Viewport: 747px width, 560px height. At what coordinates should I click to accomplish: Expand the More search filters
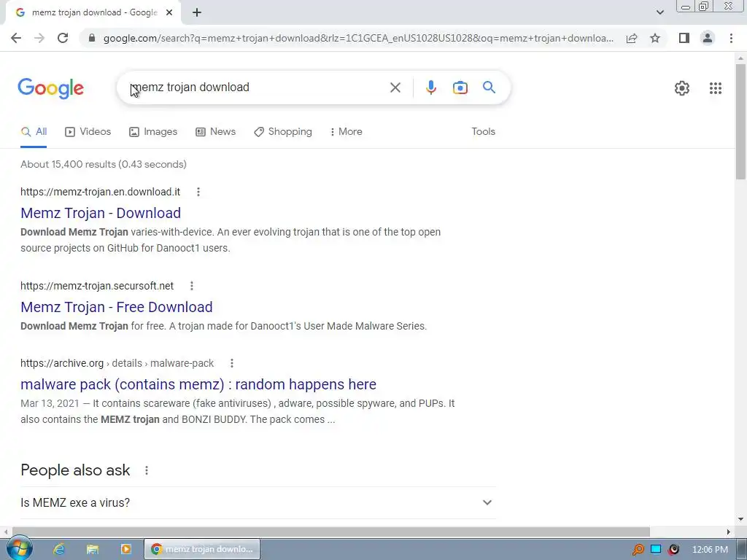[x=346, y=131]
